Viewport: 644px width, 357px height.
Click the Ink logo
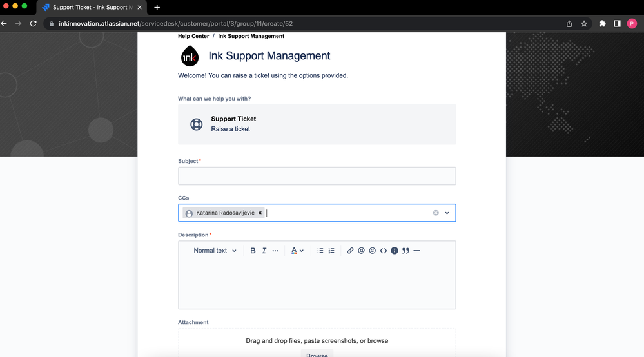pyautogui.click(x=190, y=56)
